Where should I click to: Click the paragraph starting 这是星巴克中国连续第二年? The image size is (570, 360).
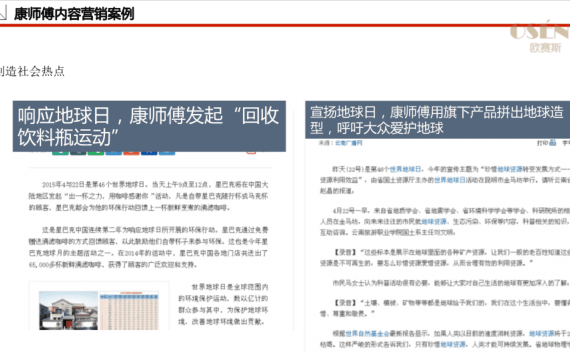click(x=148, y=247)
